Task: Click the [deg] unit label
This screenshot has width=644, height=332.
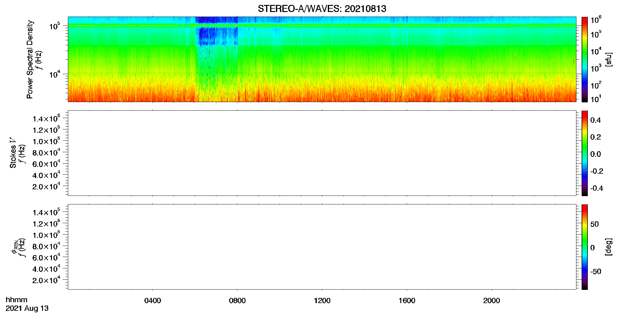Action: (608, 247)
